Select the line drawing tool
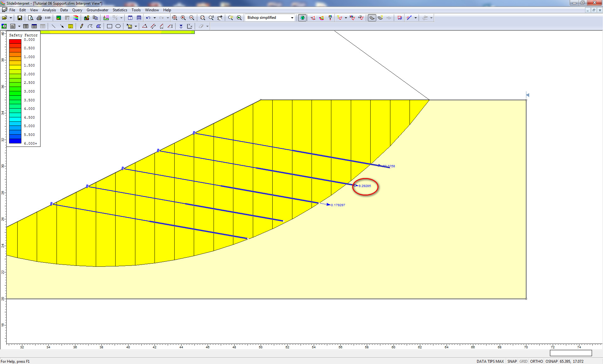603x364 pixels. coord(53,26)
